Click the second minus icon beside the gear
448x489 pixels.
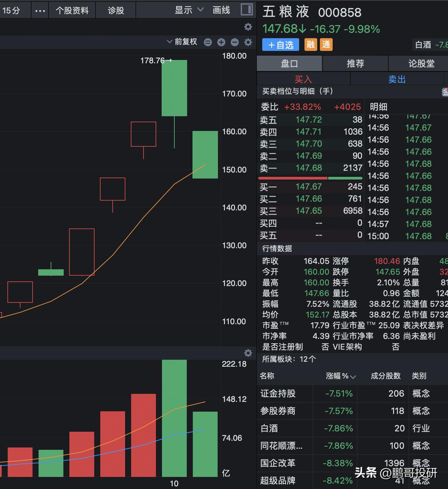235,42
